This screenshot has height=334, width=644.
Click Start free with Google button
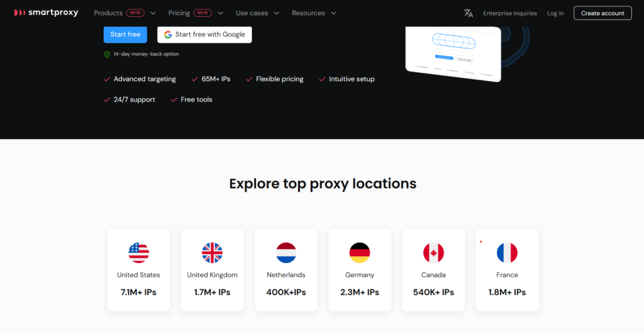(204, 35)
